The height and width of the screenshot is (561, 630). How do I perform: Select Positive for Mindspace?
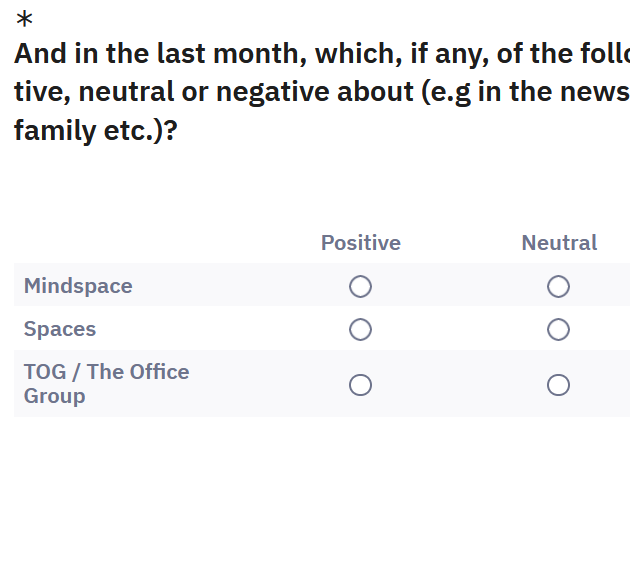(360, 287)
